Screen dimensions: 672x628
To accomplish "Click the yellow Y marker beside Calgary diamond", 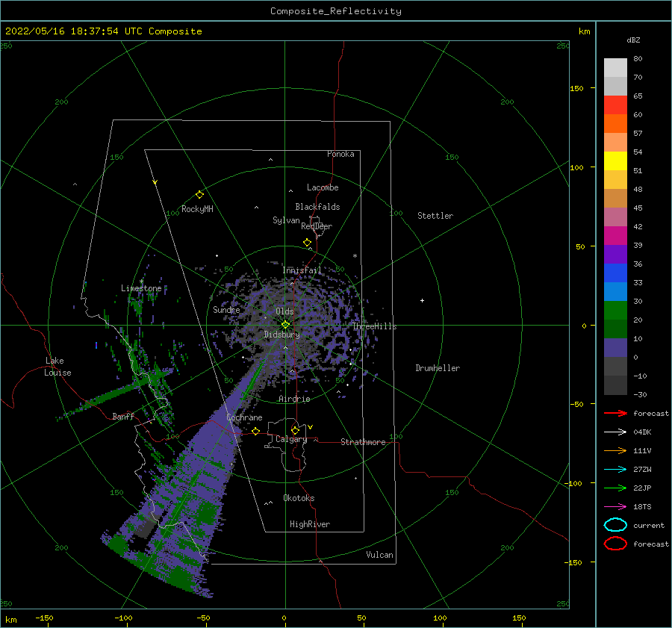I will (311, 427).
